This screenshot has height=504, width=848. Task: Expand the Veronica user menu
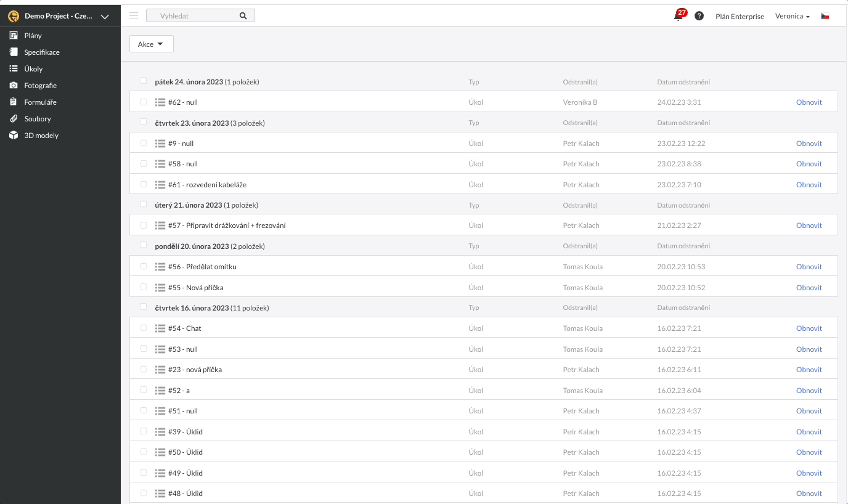[x=792, y=17]
